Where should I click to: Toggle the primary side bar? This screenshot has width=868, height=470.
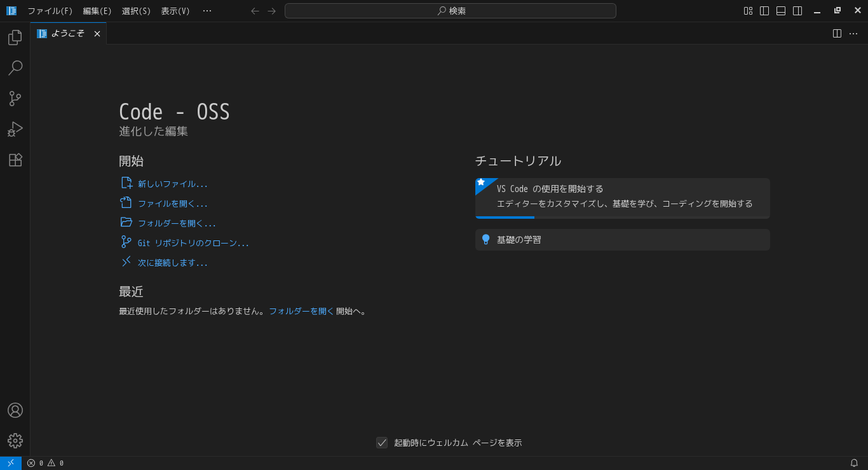coord(764,11)
